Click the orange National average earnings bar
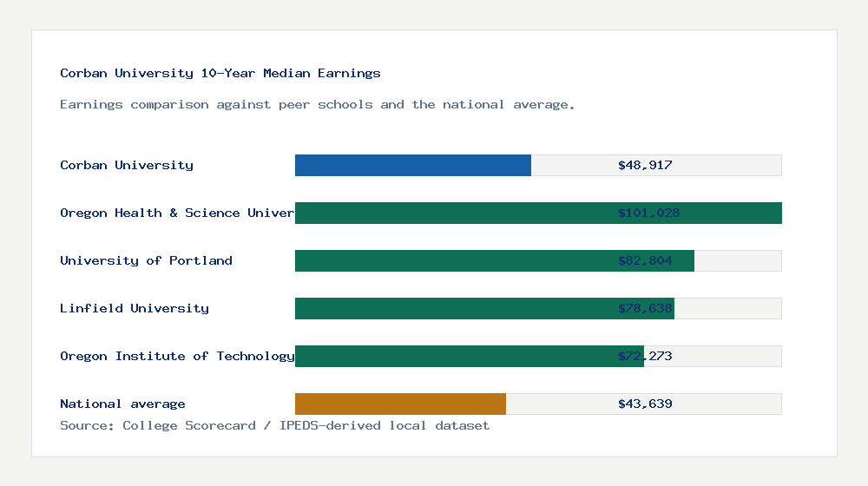The height and width of the screenshot is (486, 868). click(x=400, y=404)
